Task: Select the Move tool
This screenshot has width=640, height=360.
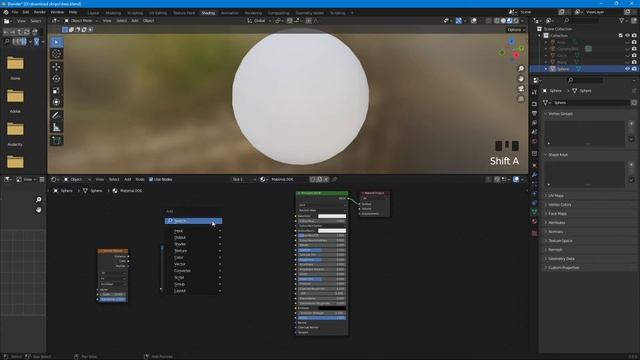Action: (x=56, y=67)
